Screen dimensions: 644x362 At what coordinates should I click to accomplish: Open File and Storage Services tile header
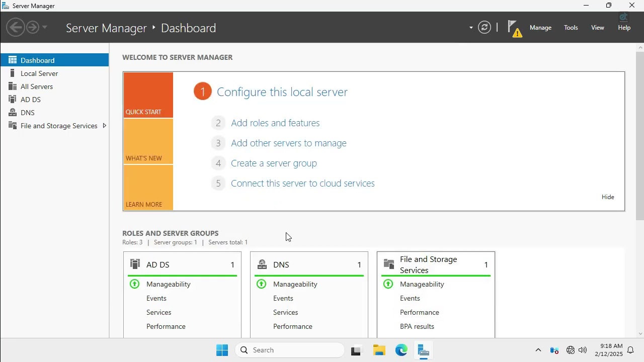click(x=436, y=264)
